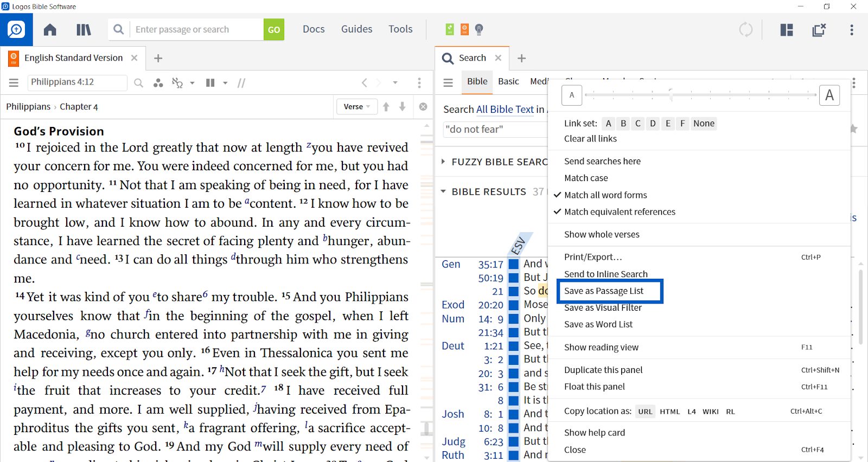This screenshot has width=868, height=462.
Task: Add new tab next to Search tab
Action: tap(521, 58)
